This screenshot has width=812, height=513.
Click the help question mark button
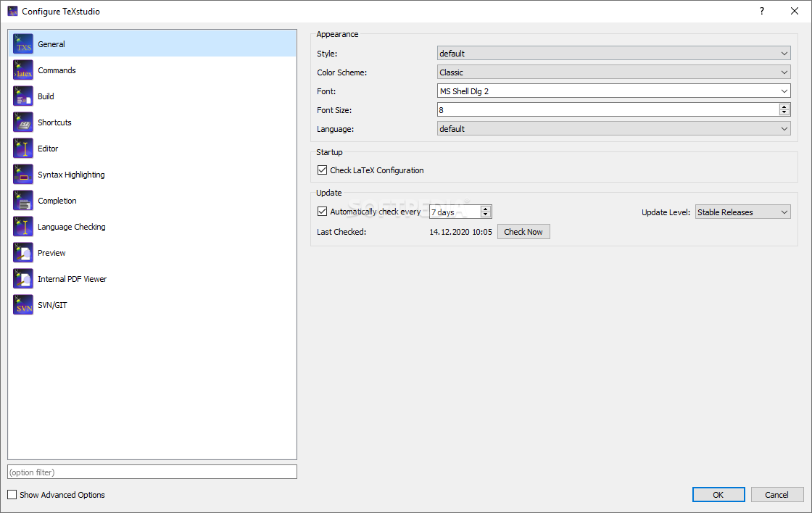pos(762,11)
